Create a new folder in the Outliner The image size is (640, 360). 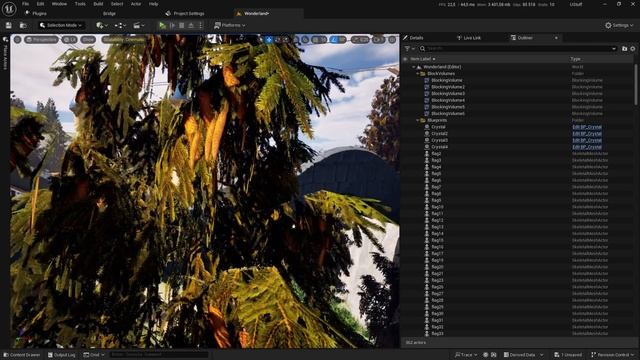(624, 49)
